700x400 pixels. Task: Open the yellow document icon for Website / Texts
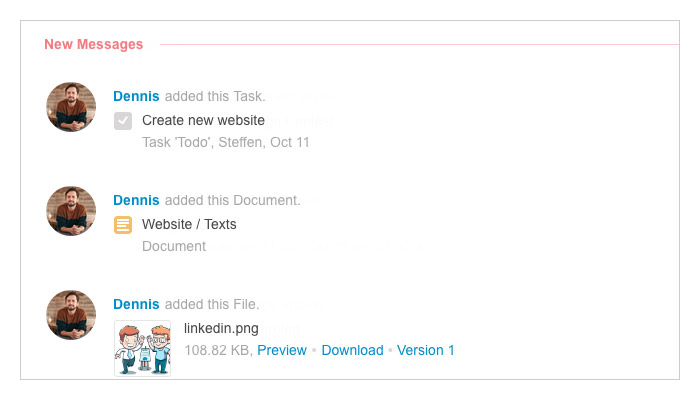click(123, 225)
